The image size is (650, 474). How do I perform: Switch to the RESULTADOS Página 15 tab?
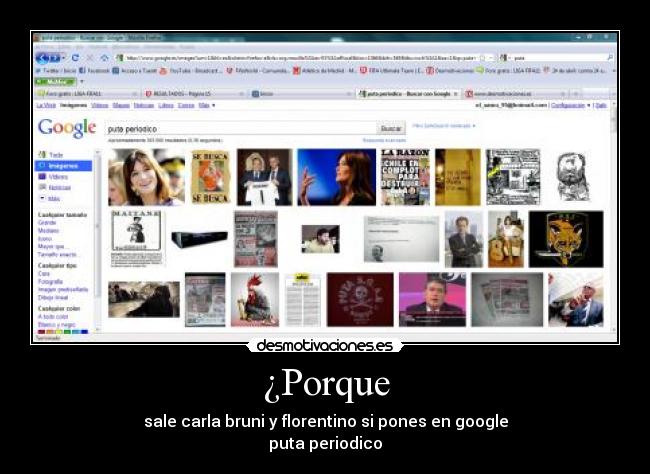coord(194,94)
